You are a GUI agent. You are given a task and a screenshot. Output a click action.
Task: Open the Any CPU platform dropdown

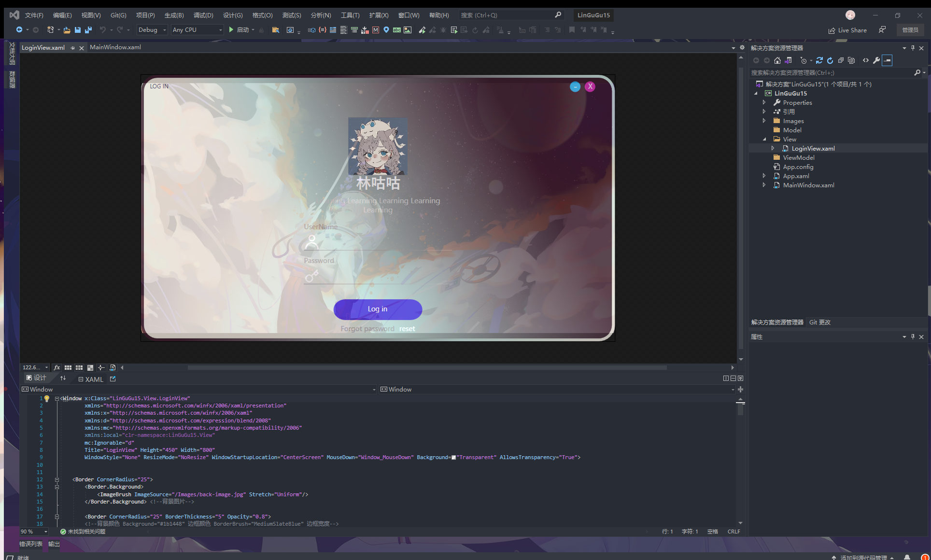pos(197,29)
